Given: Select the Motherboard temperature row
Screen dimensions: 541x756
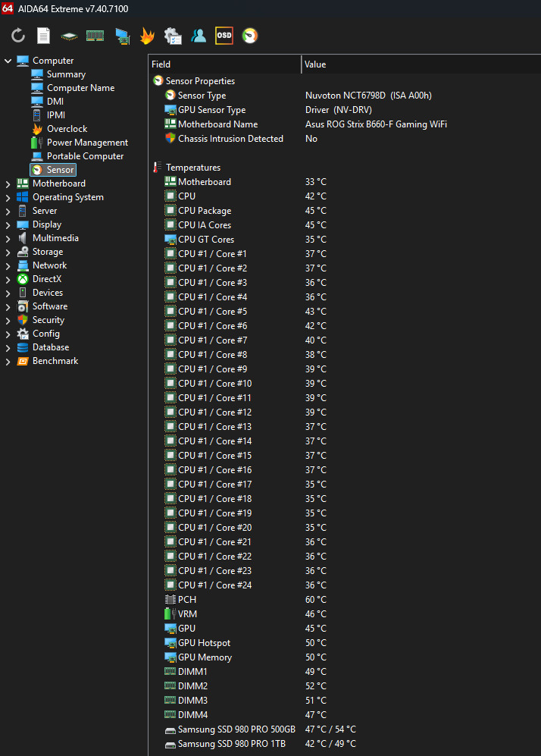Looking at the screenshot, I should (345, 182).
